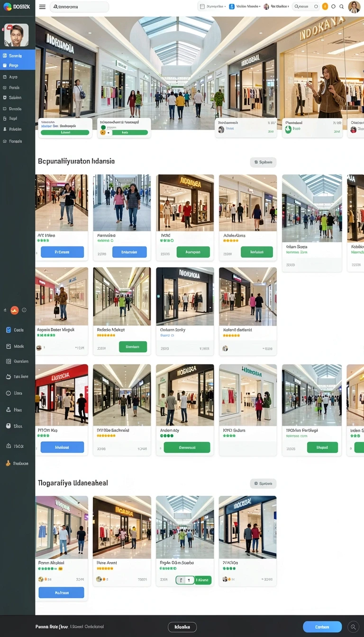
Task: Click the green button on the Radaso Maket card
Action: [x=133, y=347]
